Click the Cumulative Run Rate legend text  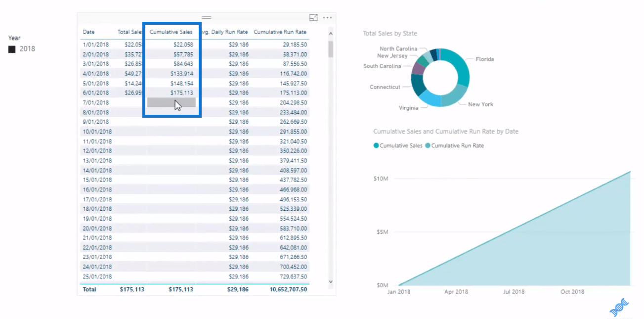coord(458,145)
